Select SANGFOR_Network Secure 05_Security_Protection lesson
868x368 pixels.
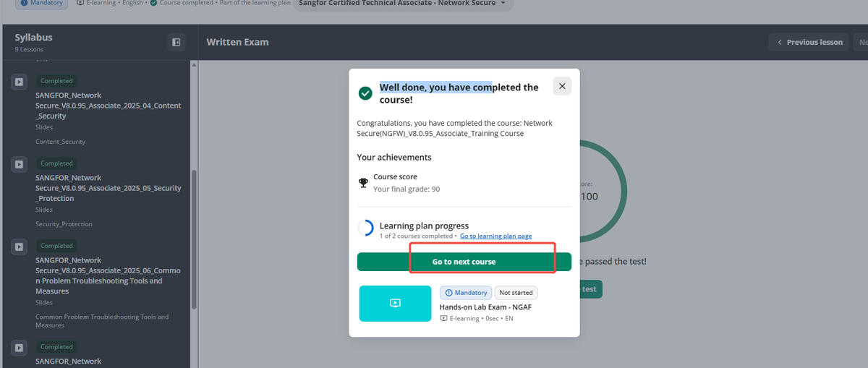click(109, 188)
